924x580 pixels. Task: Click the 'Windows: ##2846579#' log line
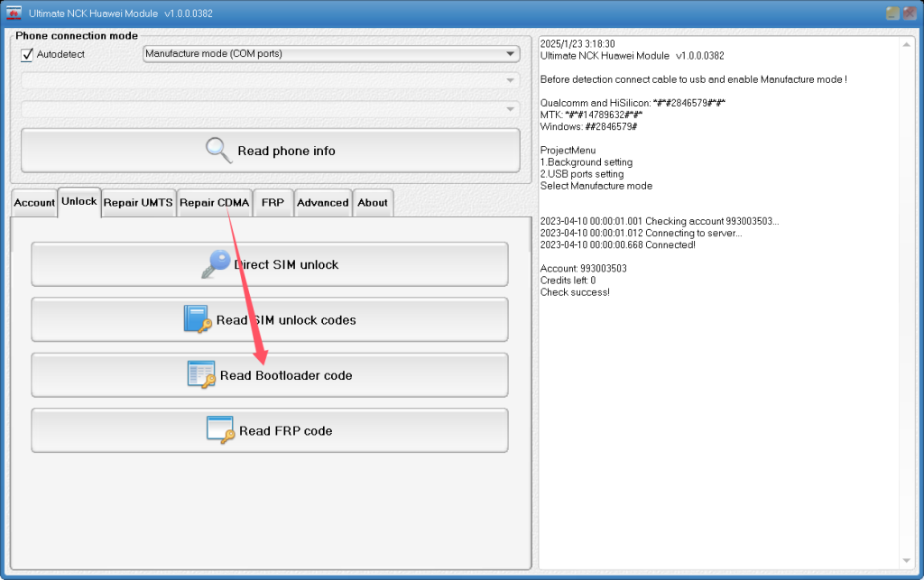pos(588,126)
